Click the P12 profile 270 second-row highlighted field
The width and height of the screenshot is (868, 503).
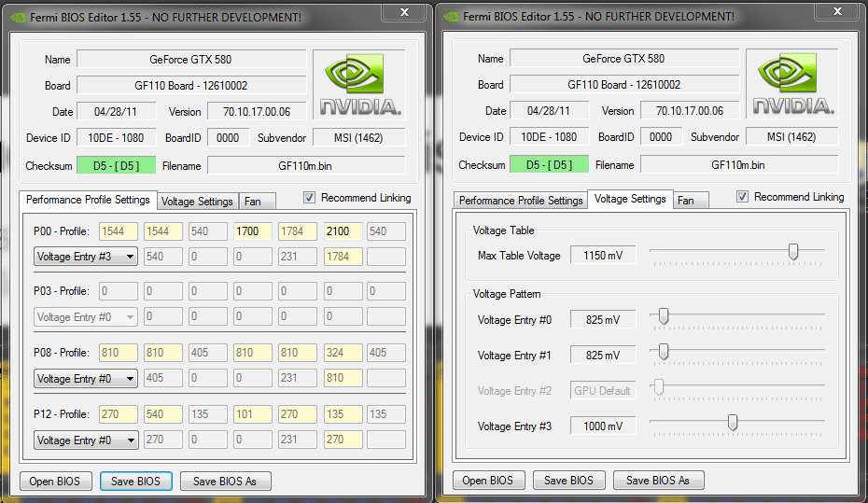click(343, 440)
